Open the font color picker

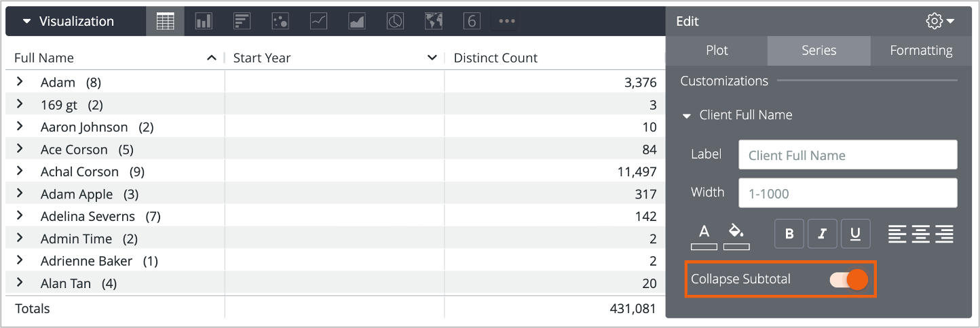point(704,235)
